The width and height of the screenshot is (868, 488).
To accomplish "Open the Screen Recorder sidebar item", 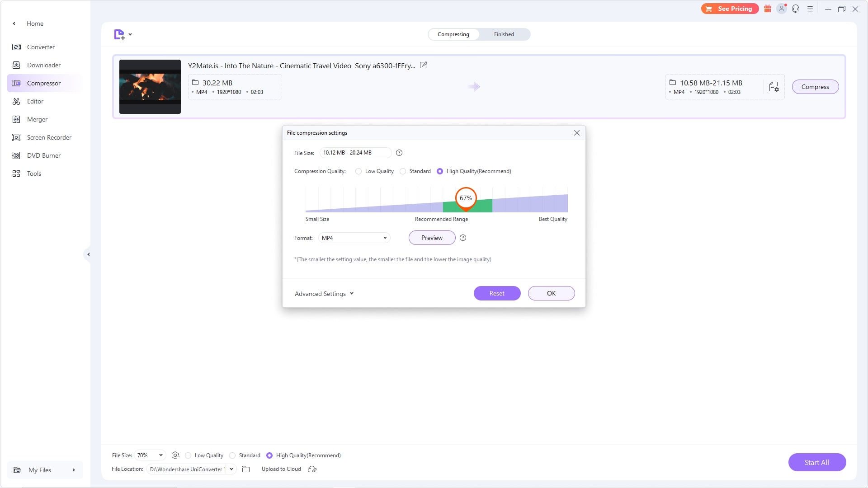I will 49,138.
